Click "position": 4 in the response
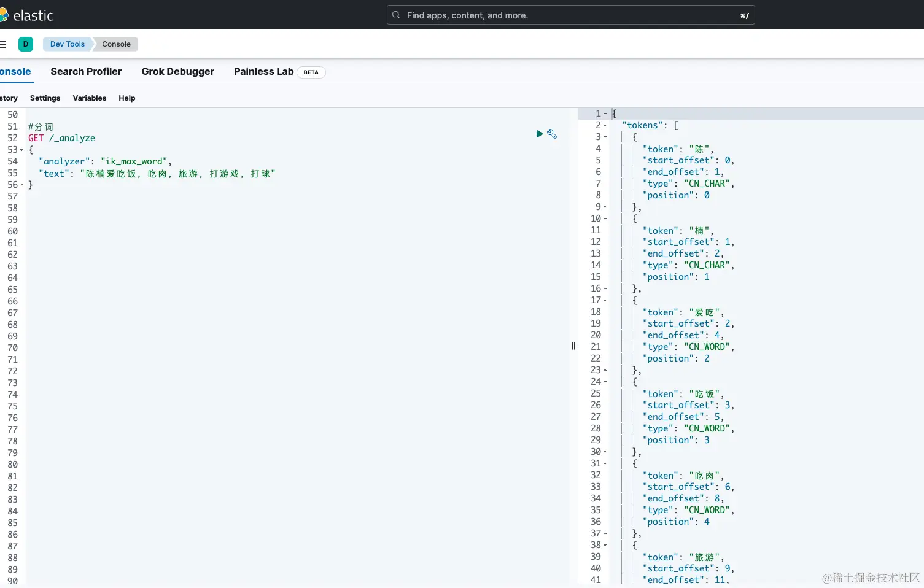The width and height of the screenshot is (924, 588). [x=676, y=522]
